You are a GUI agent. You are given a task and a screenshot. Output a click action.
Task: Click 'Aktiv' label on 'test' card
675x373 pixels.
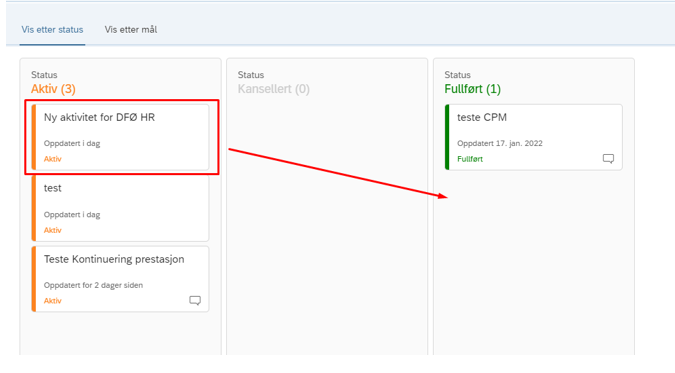coord(53,230)
